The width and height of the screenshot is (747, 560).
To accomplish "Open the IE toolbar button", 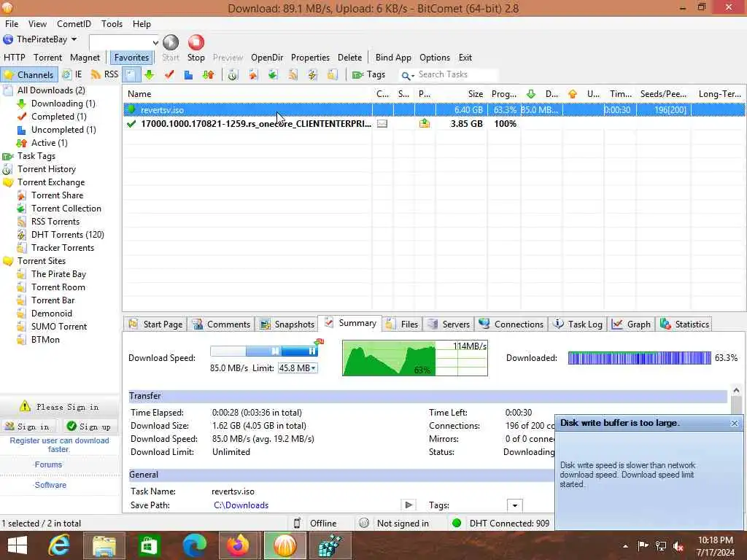I will coord(73,75).
